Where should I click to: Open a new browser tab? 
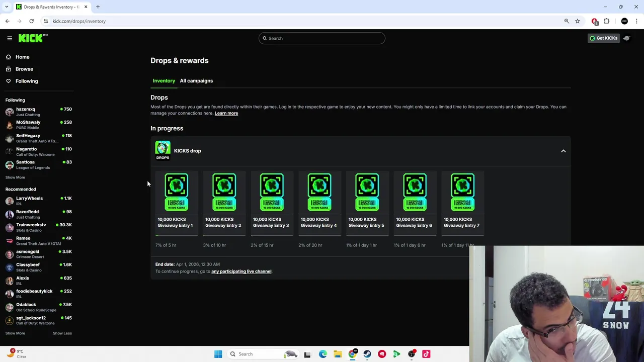click(x=98, y=7)
